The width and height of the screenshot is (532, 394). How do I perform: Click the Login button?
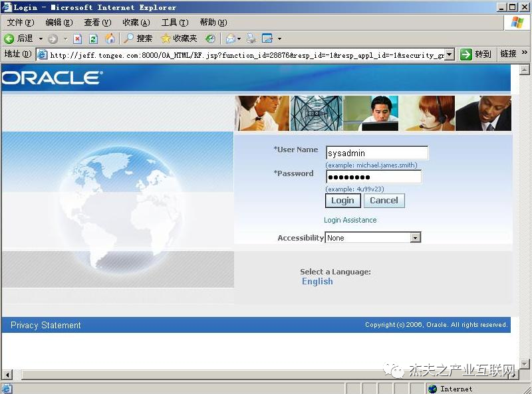tap(342, 201)
